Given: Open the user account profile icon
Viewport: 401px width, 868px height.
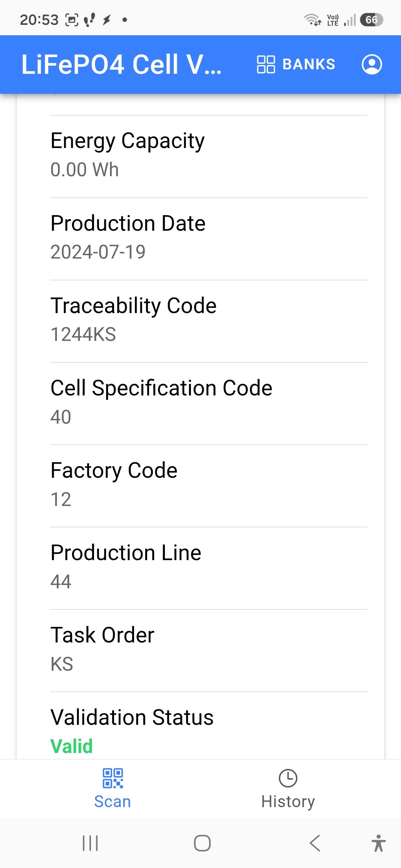Looking at the screenshot, I should [x=372, y=64].
